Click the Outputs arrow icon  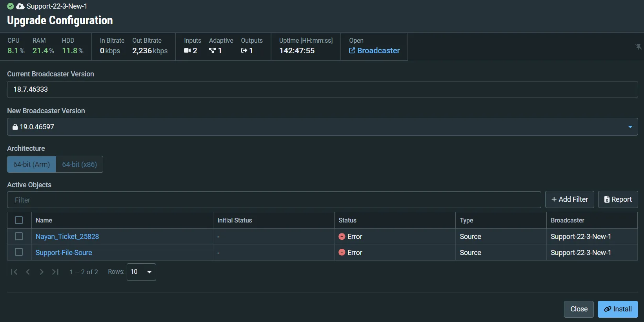pyautogui.click(x=244, y=51)
